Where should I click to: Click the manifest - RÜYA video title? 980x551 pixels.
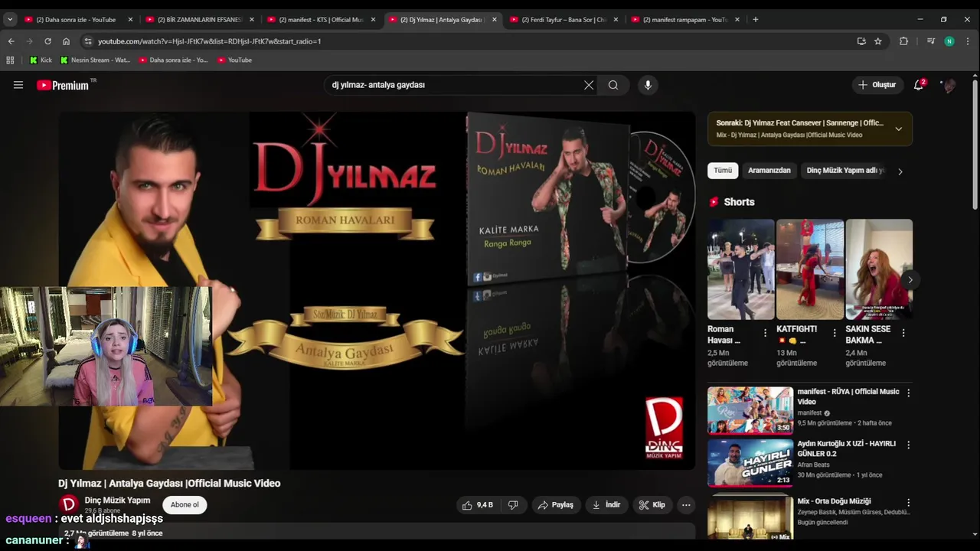point(848,396)
